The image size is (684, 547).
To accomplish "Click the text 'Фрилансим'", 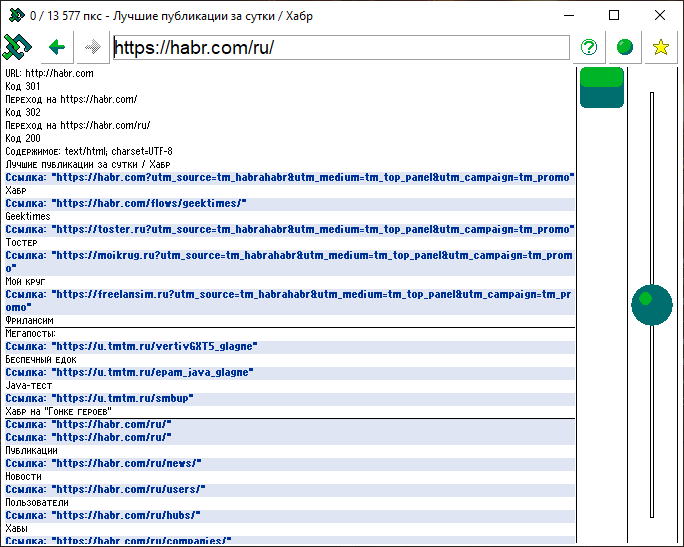I will [x=29, y=321].
